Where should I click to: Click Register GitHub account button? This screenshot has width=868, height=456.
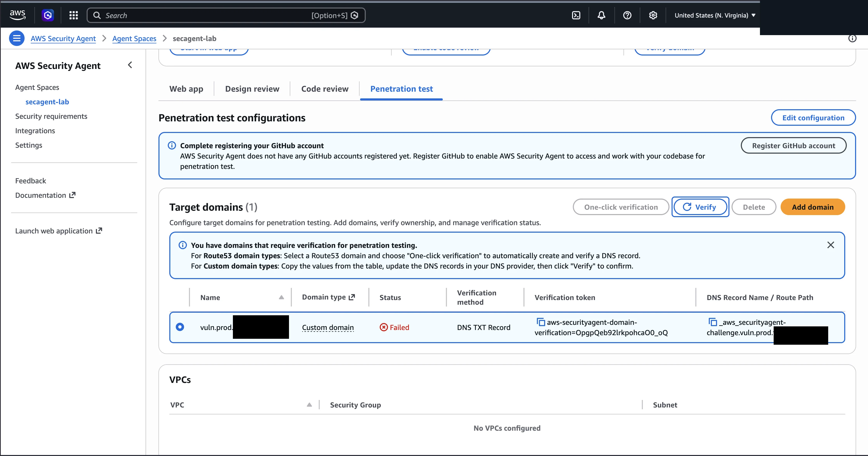pyautogui.click(x=794, y=145)
